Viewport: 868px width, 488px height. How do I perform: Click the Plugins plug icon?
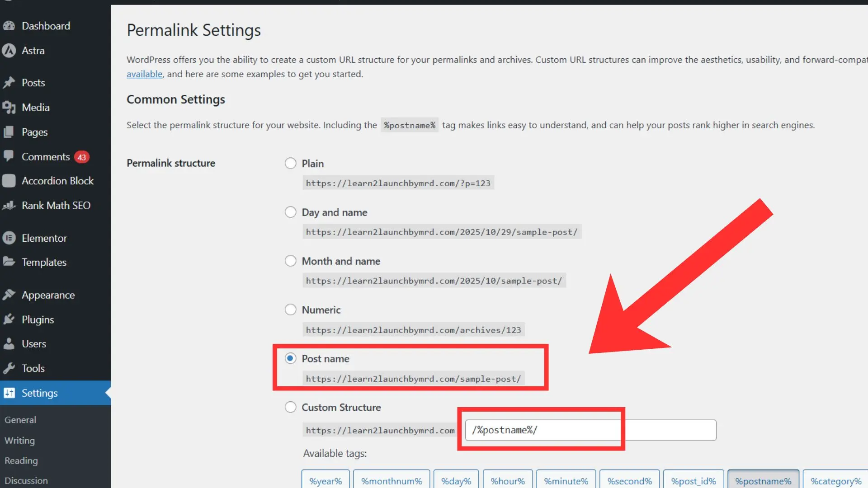9,319
